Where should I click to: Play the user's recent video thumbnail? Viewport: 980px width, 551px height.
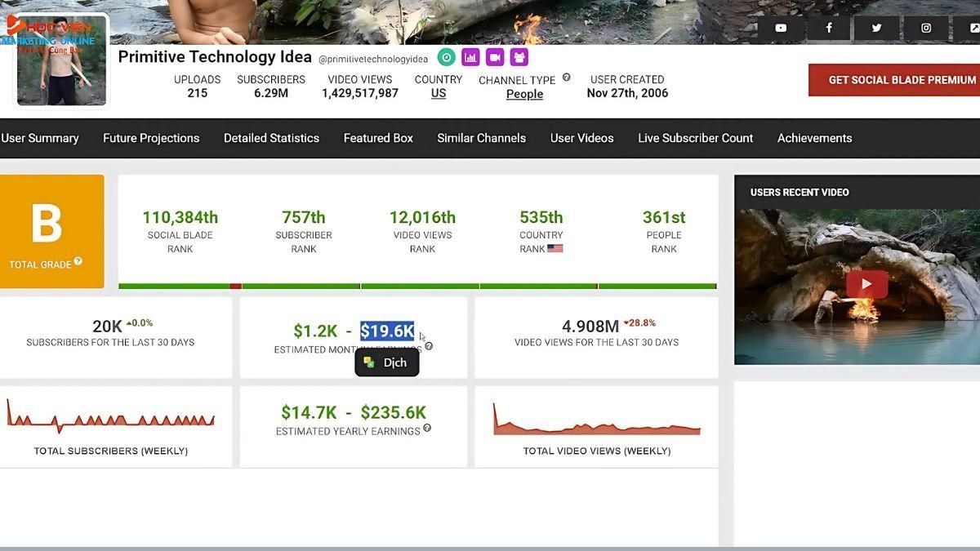click(x=866, y=284)
